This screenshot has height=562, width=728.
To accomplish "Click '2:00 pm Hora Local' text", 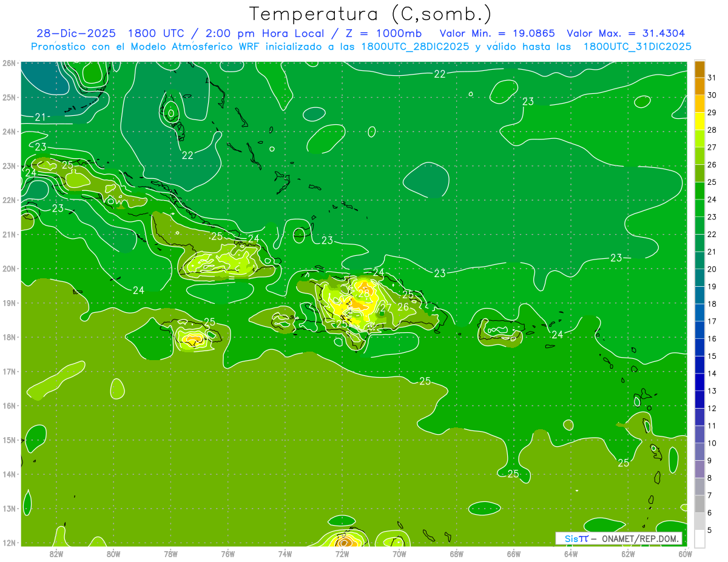I will point(266,33).
